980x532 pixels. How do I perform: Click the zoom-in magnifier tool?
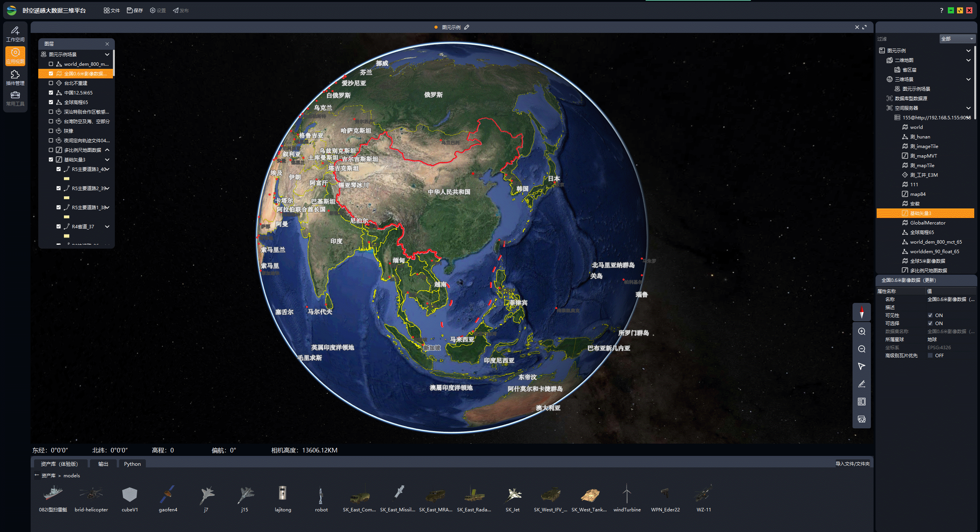(x=862, y=331)
